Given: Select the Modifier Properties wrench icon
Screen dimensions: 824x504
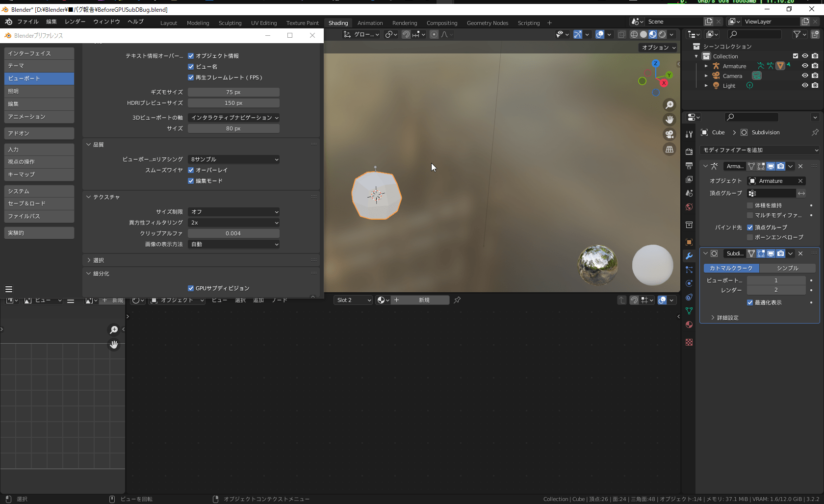Looking at the screenshot, I should tap(689, 256).
